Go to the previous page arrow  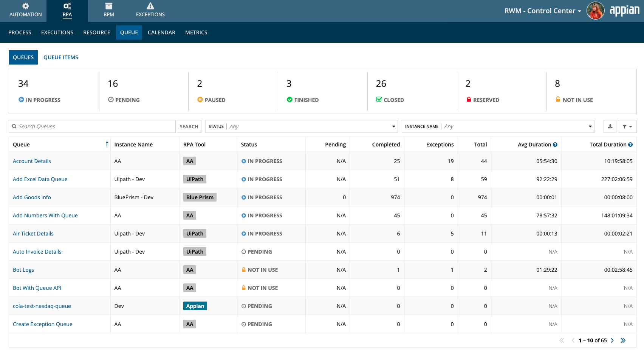(573, 340)
